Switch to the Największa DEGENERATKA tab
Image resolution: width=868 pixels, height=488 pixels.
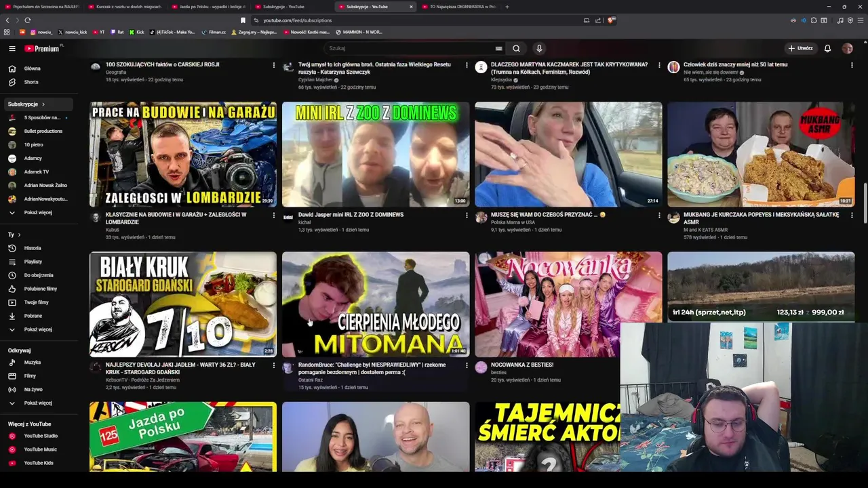click(458, 6)
